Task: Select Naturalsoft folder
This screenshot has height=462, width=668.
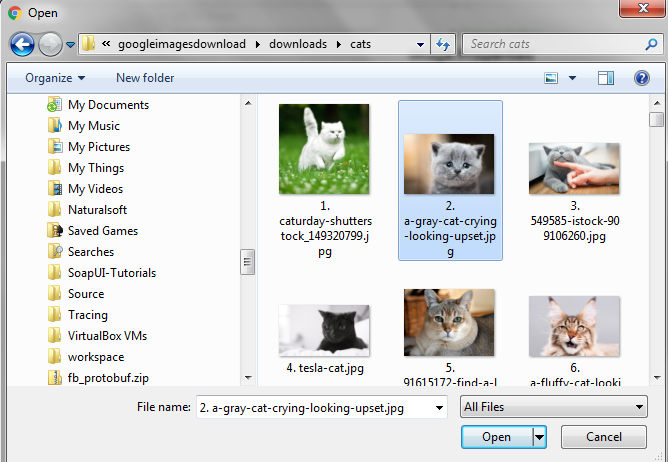Action: 97,210
